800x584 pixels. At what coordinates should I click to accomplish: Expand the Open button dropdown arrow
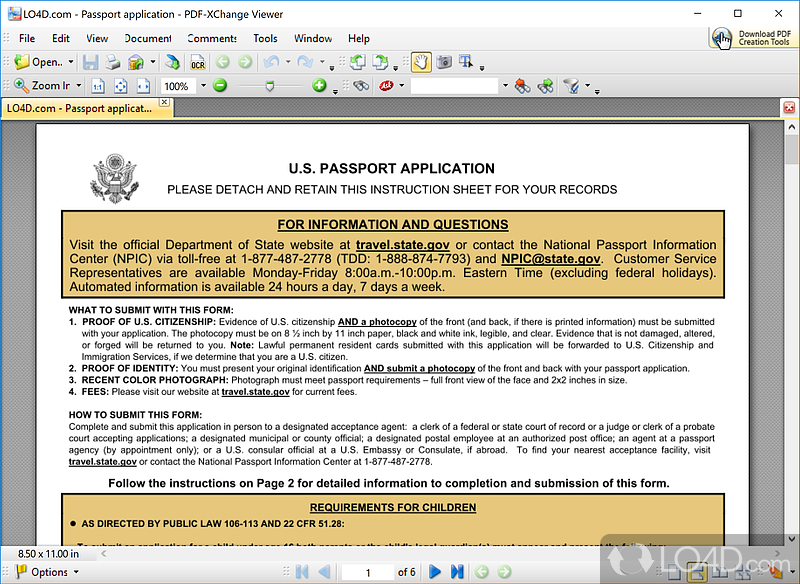pos(71,62)
